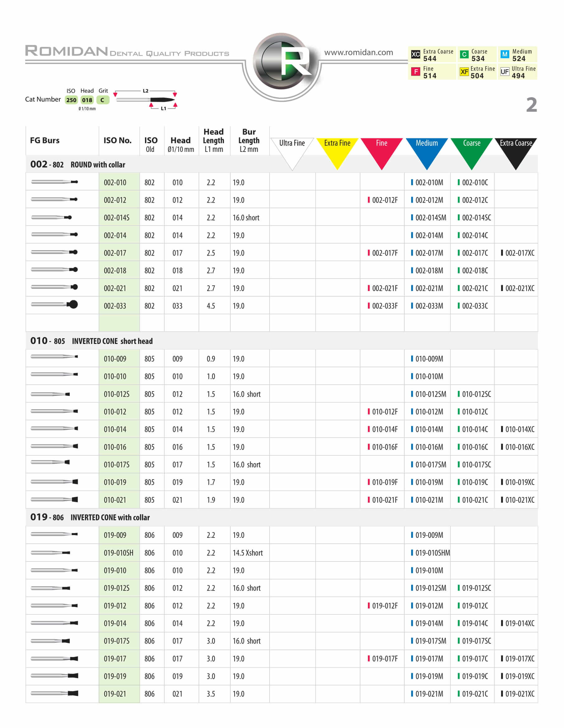This screenshot has width=564, height=728.
Task: Click the bur image for 002-017
Action: tap(54, 252)
